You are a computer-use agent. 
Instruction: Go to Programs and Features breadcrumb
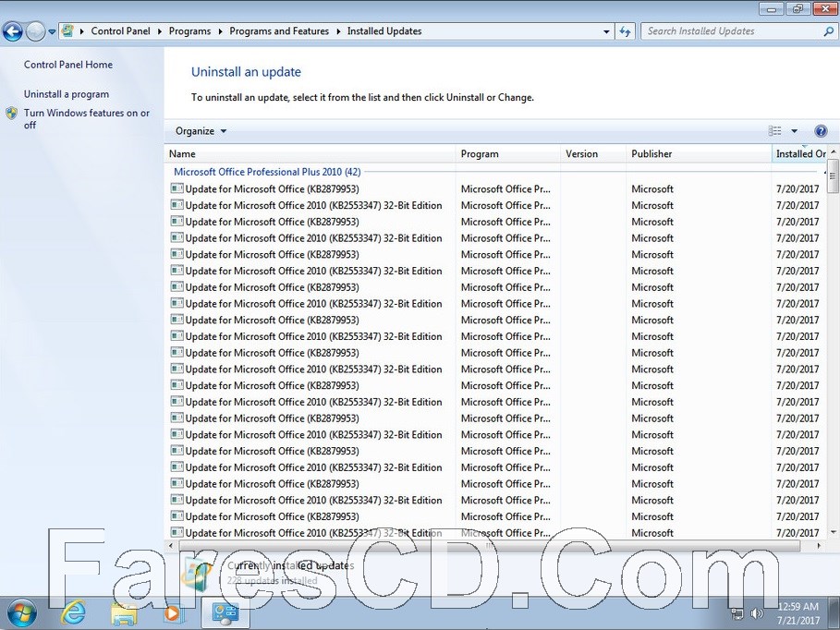coord(279,31)
